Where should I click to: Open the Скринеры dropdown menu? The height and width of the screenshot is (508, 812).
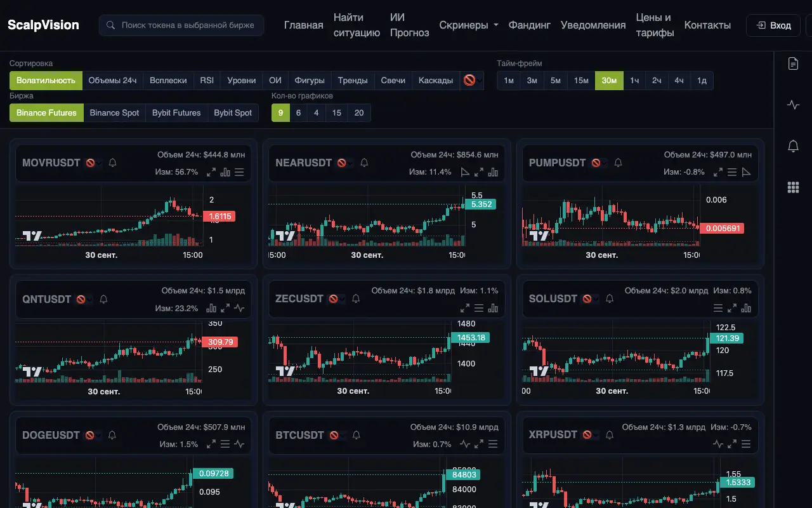tap(469, 25)
